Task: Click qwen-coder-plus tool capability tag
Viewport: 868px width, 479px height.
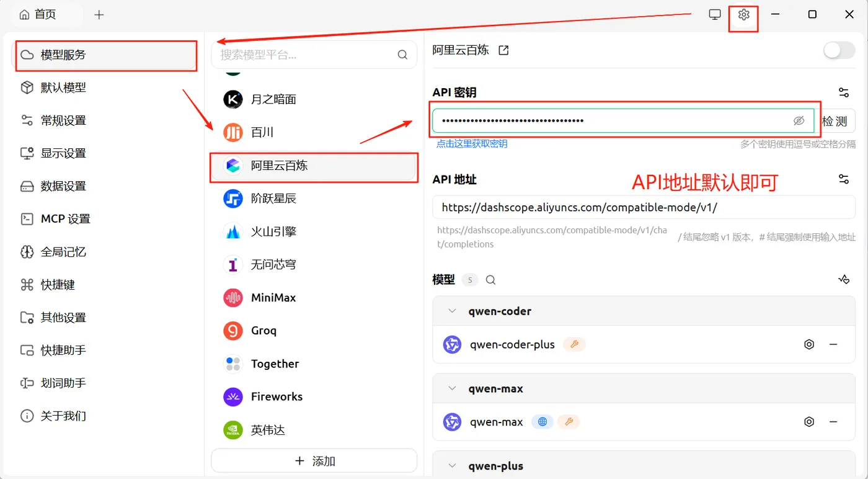Action: click(574, 344)
